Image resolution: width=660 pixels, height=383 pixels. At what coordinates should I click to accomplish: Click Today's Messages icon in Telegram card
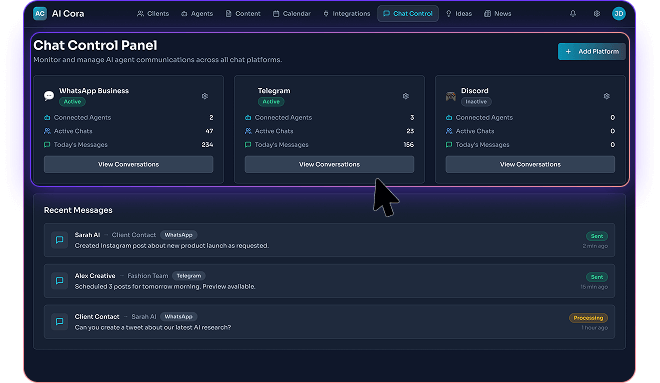(248, 144)
